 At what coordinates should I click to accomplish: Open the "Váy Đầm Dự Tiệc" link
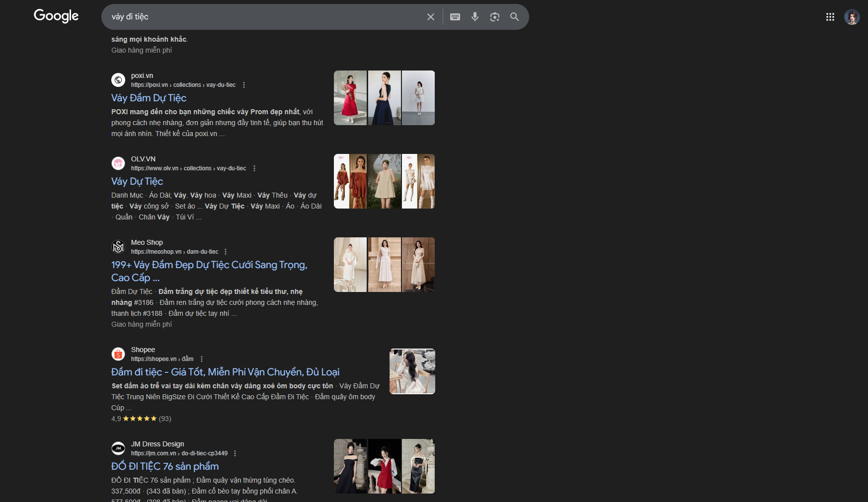coord(149,98)
